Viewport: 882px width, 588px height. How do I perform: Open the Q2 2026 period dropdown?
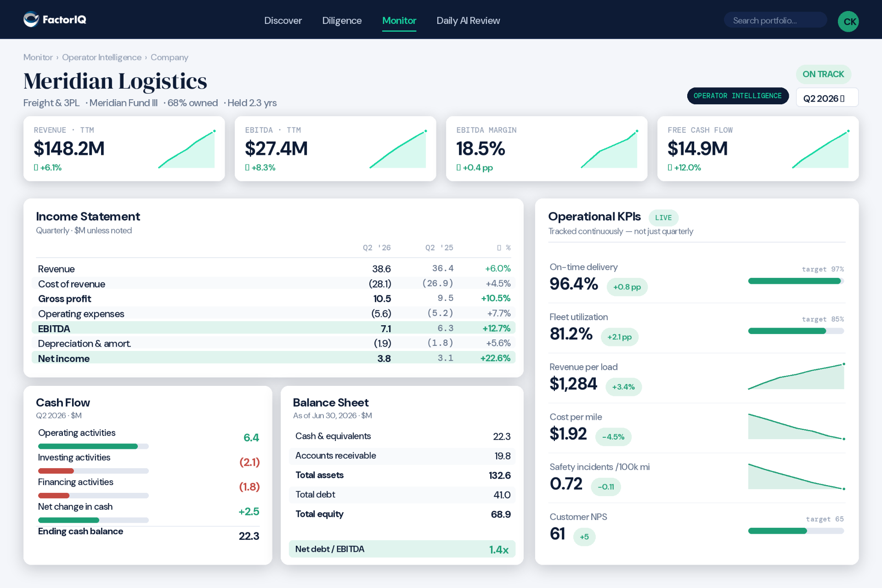[827, 97]
